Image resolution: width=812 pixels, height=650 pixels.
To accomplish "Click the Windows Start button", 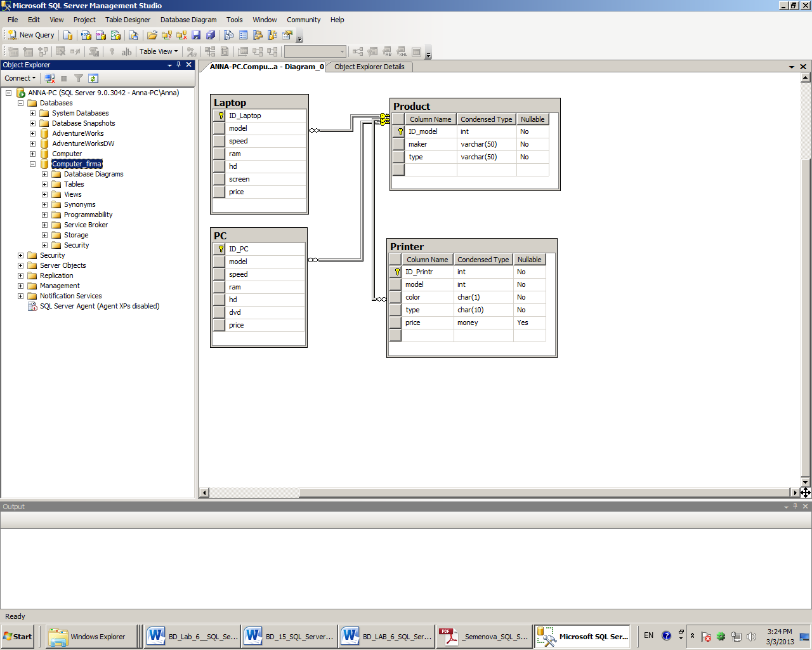I will 17,637.
